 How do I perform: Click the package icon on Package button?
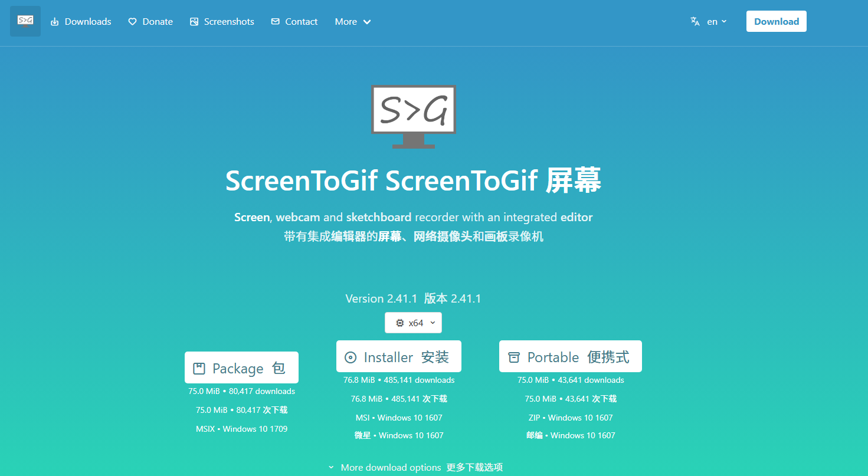pyautogui.click(x=199, y=369)
